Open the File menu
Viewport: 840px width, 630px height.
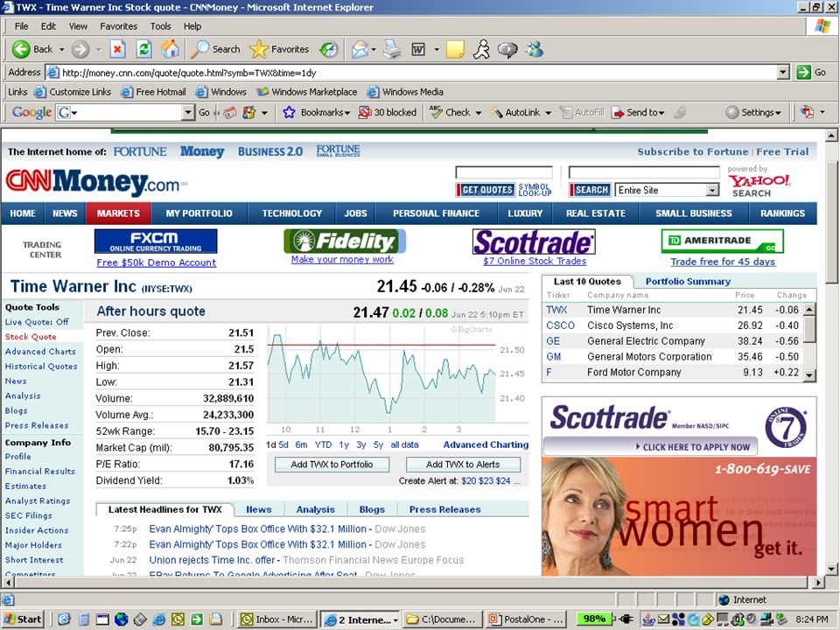[x=21, y=26]
